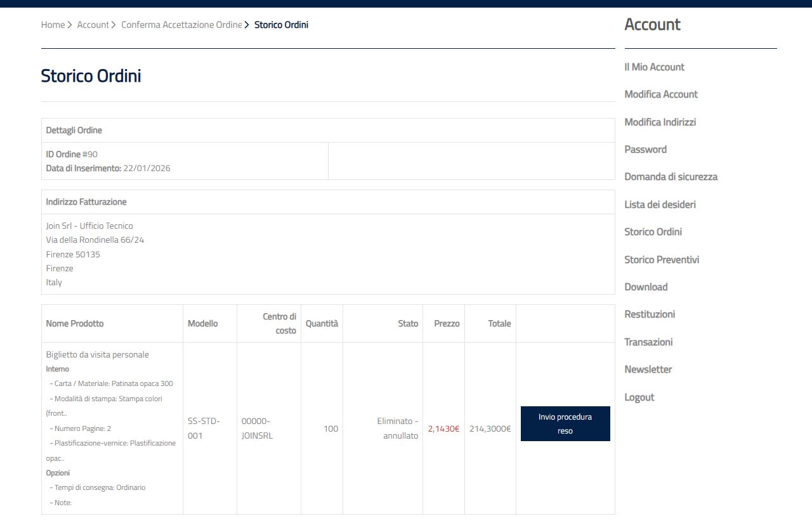Click ID Ordine #90 text
The image size is (812, 521).
(72, 154)
